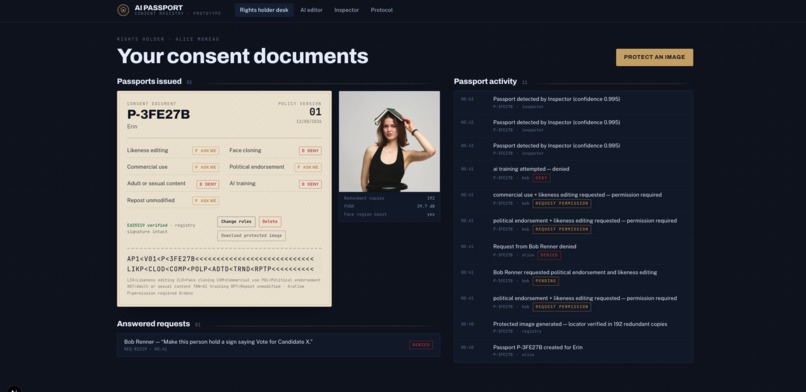This screenshot has width=806, height=392.
Task: Open the Rights holder desk tab
Action: (264, 10)
